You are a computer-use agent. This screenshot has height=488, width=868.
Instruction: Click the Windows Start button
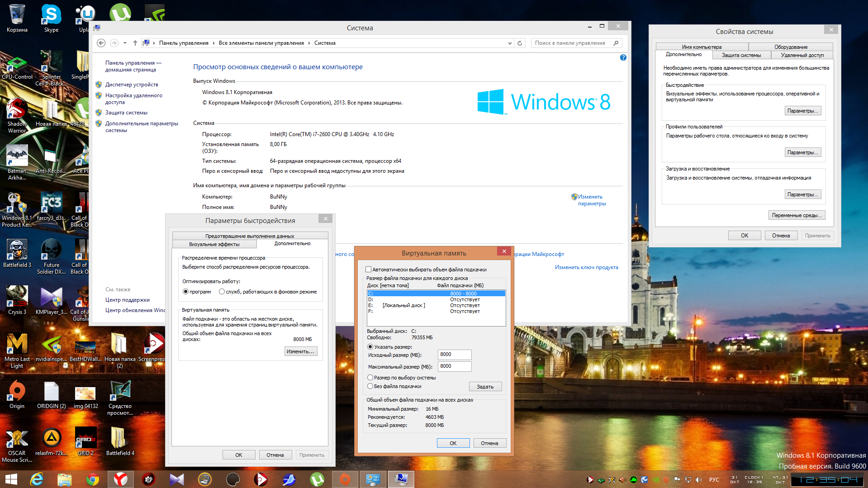(11, 479)
